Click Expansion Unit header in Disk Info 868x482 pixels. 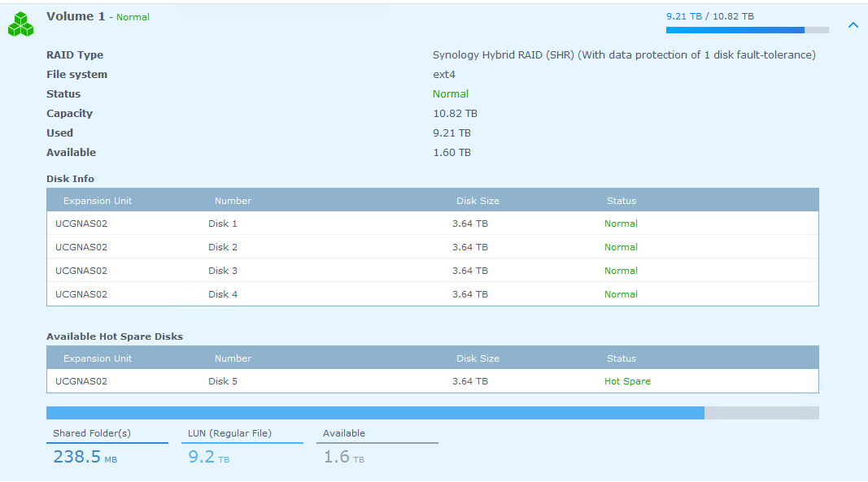(x=98, y=201)
